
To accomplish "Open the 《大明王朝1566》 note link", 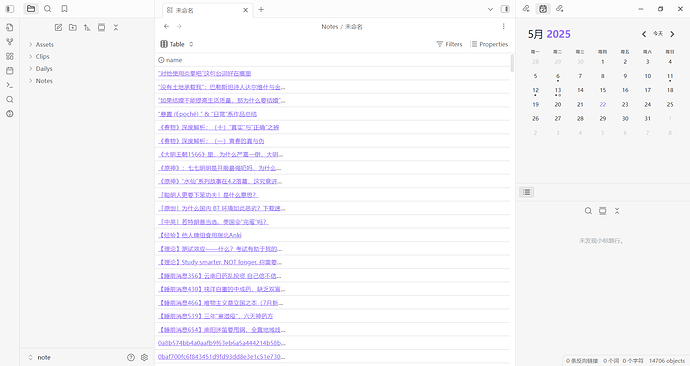I will pyautogui.click(x=220, y=154).
